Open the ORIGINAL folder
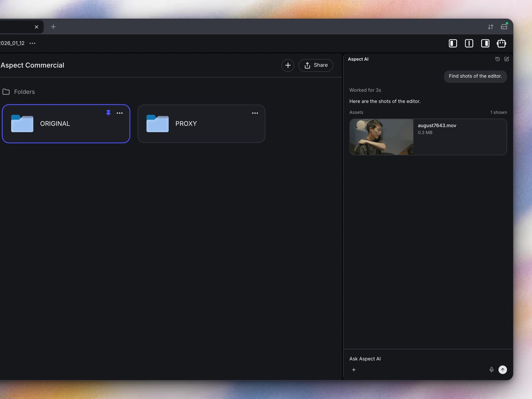Image resolution: width=532 pixels, height=399 pixels. tap(66, 124)
